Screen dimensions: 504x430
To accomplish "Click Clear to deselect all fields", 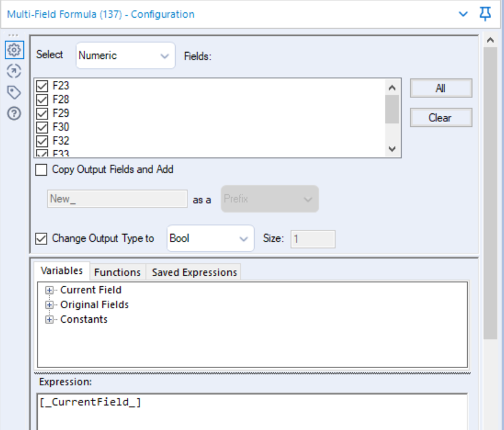I will point(440,117).
